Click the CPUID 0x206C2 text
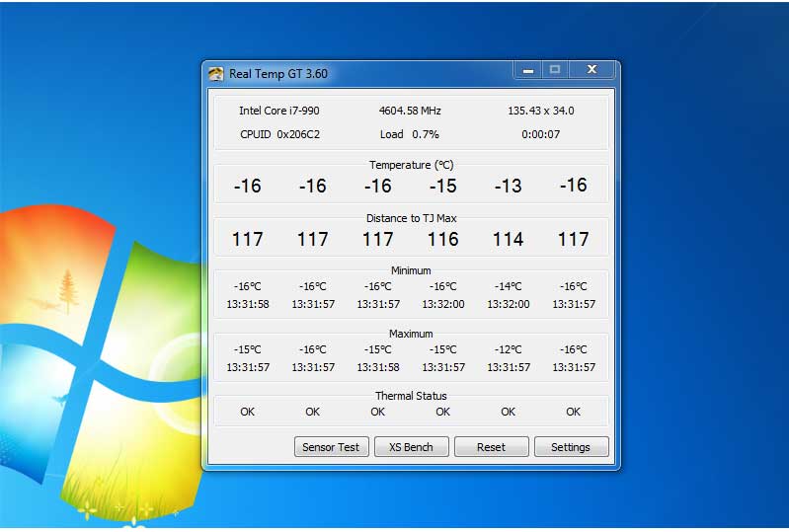This screenshot has width=789, height=532. (x=279, y=134)
